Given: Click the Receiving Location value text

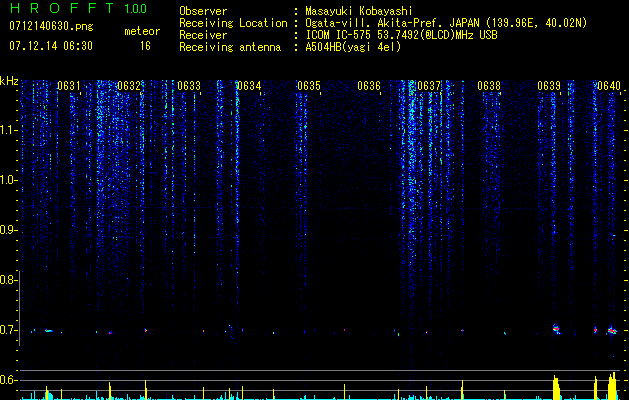Looking at the screenshot, I should click(446, 23).
